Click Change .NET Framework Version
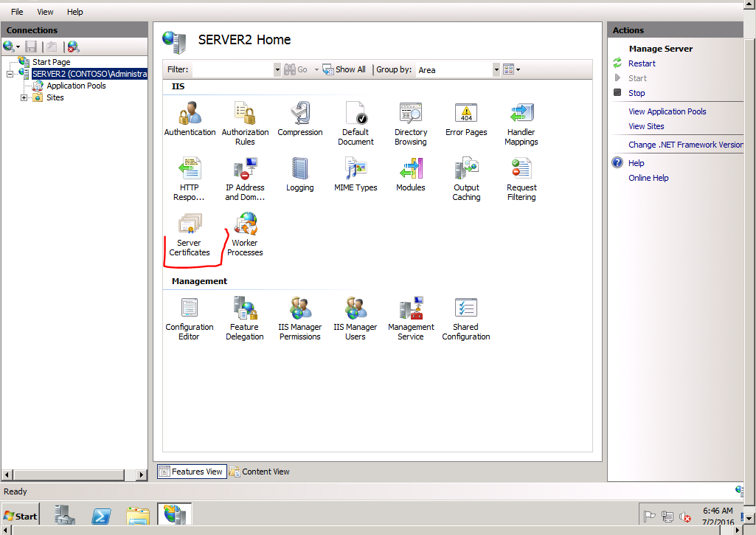Image resolution: width=756 pixels, height=535 pixels. tap(685, 145)
